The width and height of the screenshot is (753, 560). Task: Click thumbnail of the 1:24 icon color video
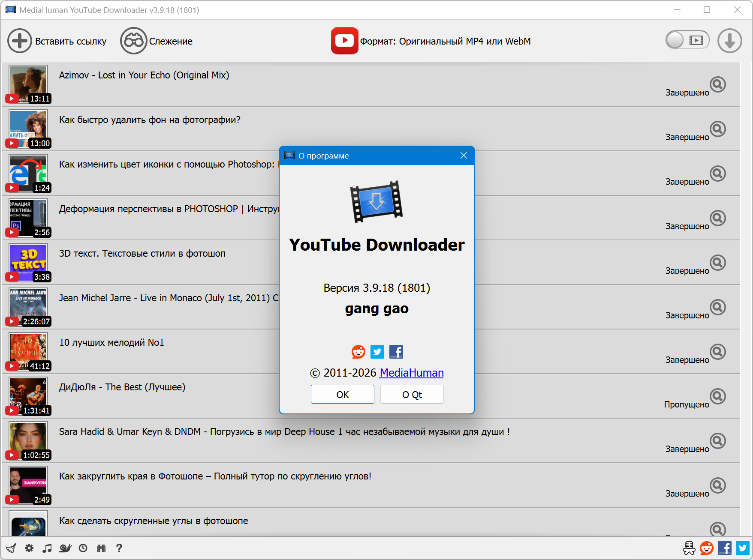pyautogui.click(x=28, y=174)
